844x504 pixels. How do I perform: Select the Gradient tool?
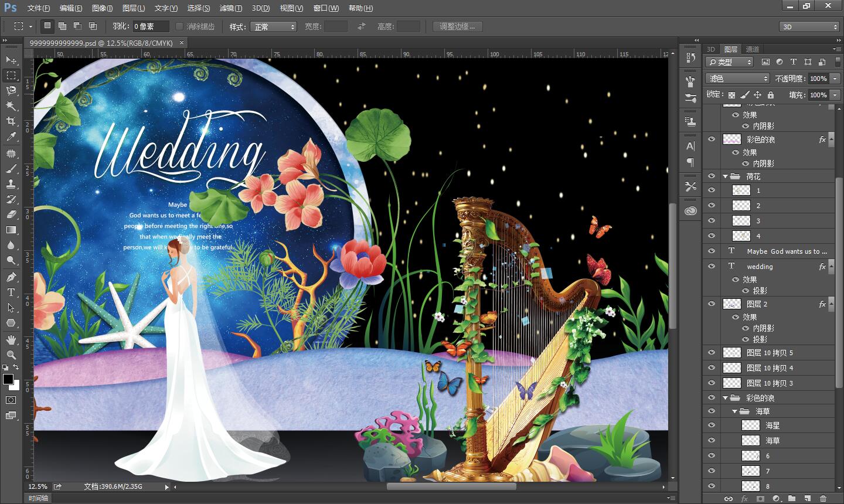pyautogui.click(x=11, y=230)
